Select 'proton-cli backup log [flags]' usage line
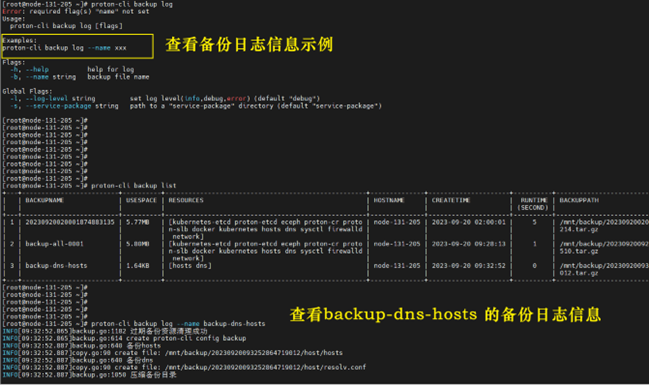 coord(66,26)
